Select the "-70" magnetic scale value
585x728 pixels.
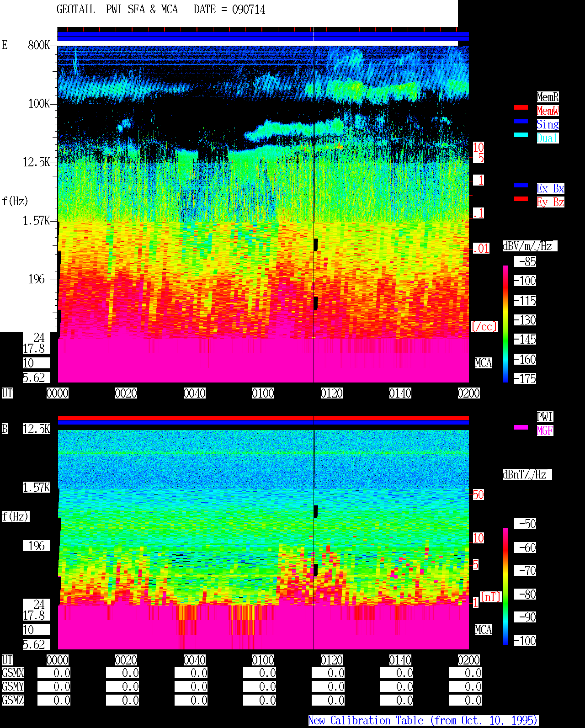525,570
